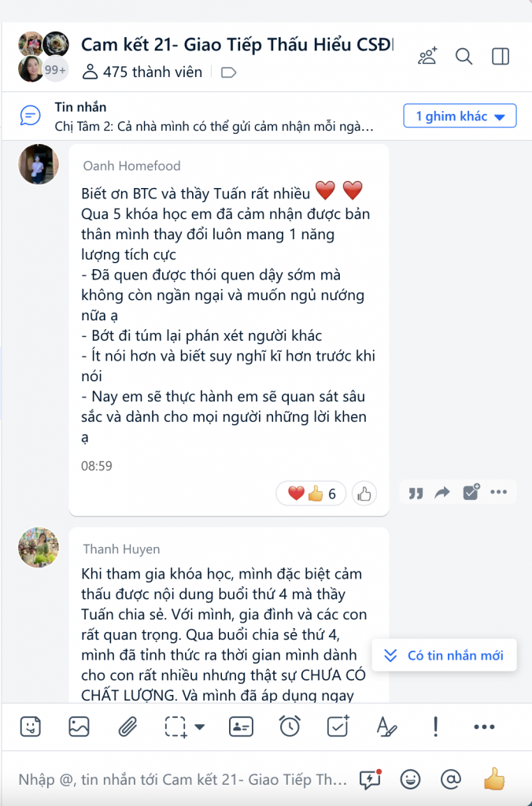The height and width of the screenshot is (806, 532).
Task: Expand the '1 ghim khác' pinned dropdown
Action: (460, 116)
